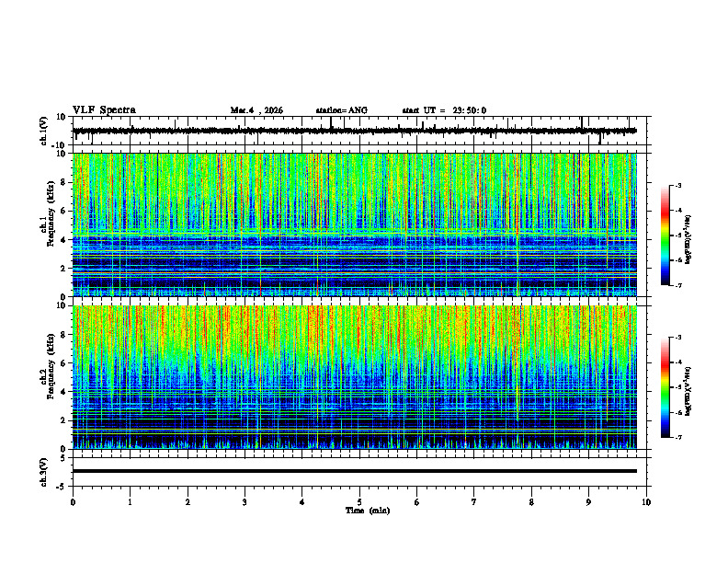Click the "ch.3(V)" axis label
This screenshot has height=563, width=728.
(44, 472)
